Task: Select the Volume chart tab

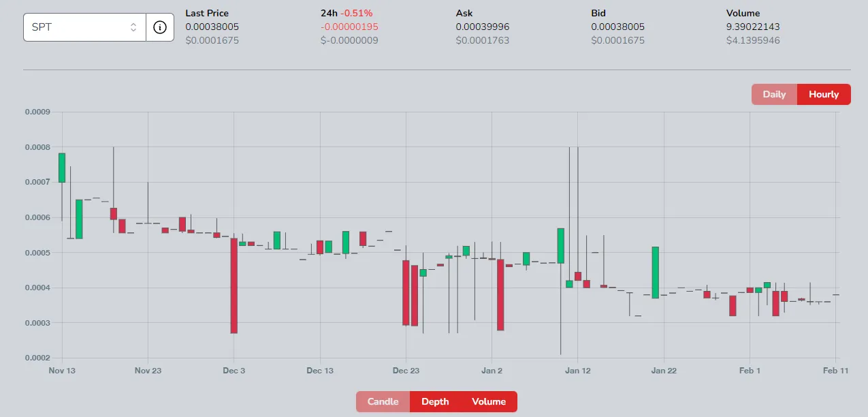Action: 489,402
